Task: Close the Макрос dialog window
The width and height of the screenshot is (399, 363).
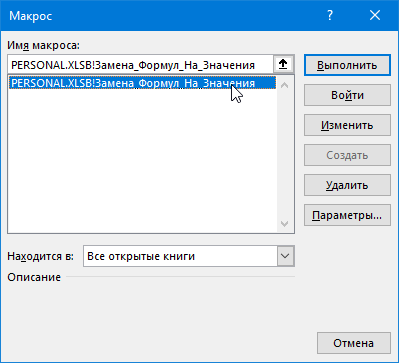Action: coord(375,15)
